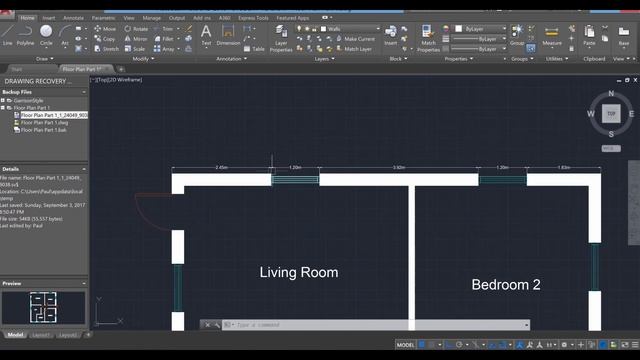The image size is (640, 360).
Task: Select the Line tool
Action: [x=7, y=35]
